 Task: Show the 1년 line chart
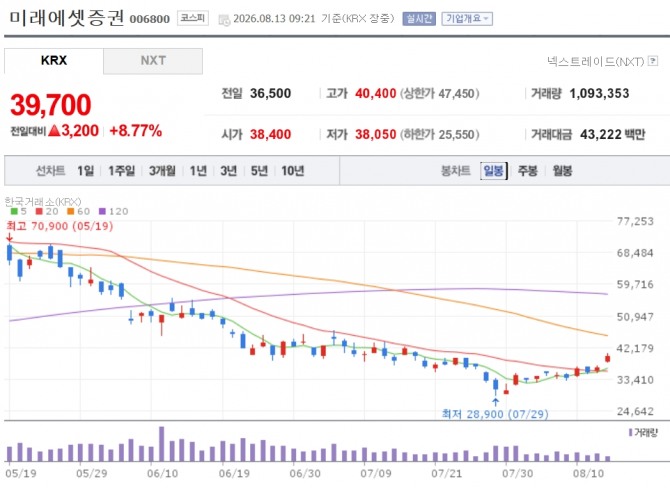(198, 171)
